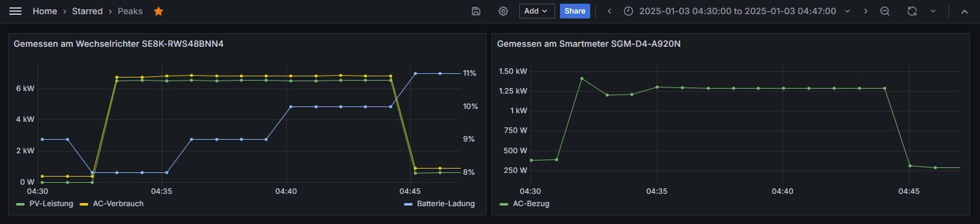The height and width of the screenshot is (224, 980).
Task: Open the Add dropdown
Action: click(537, 11)
